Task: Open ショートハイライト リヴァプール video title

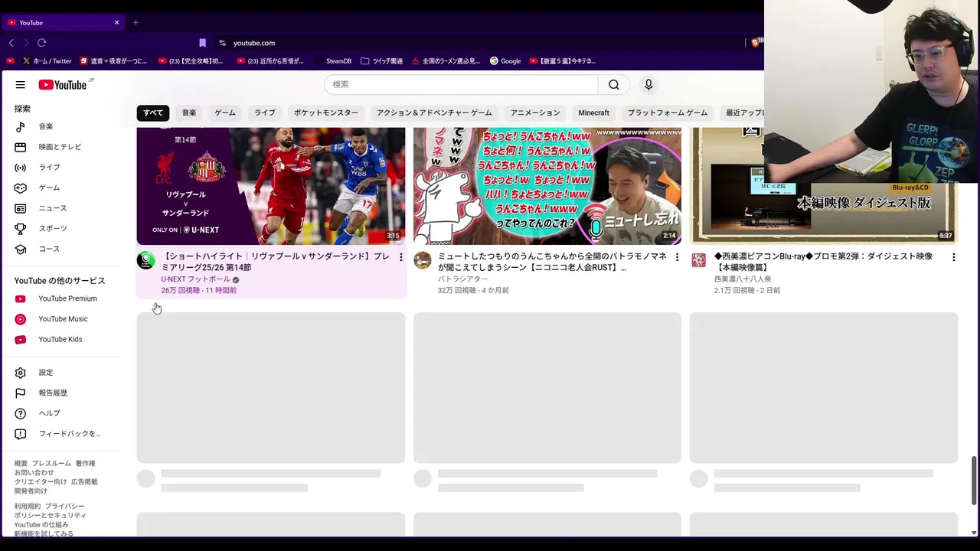Action: click(x=276, y=262)
